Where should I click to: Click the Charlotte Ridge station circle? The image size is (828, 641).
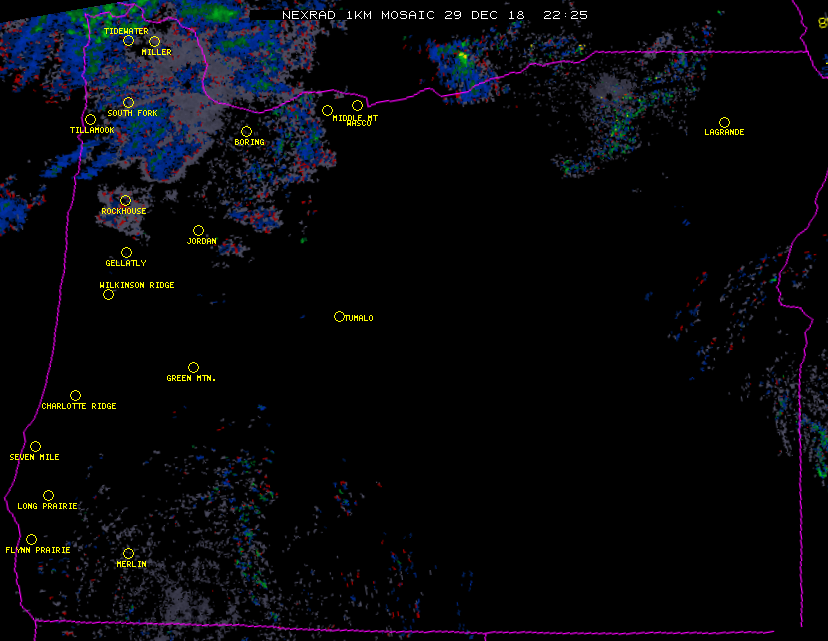[x=75, y=395]
